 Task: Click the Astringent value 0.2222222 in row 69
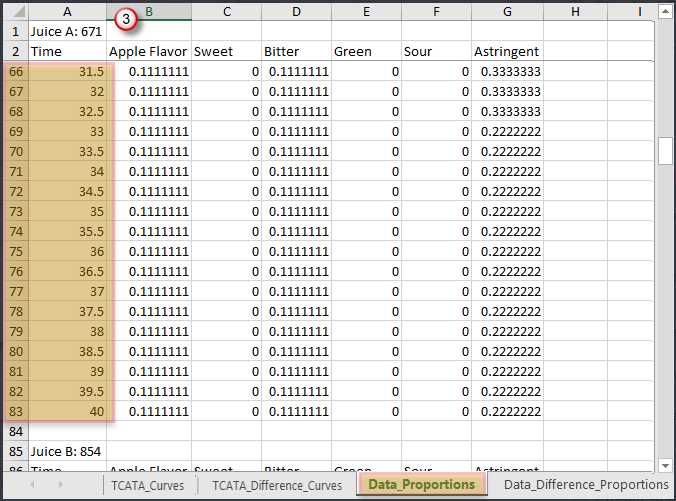[x=507, y=132]
